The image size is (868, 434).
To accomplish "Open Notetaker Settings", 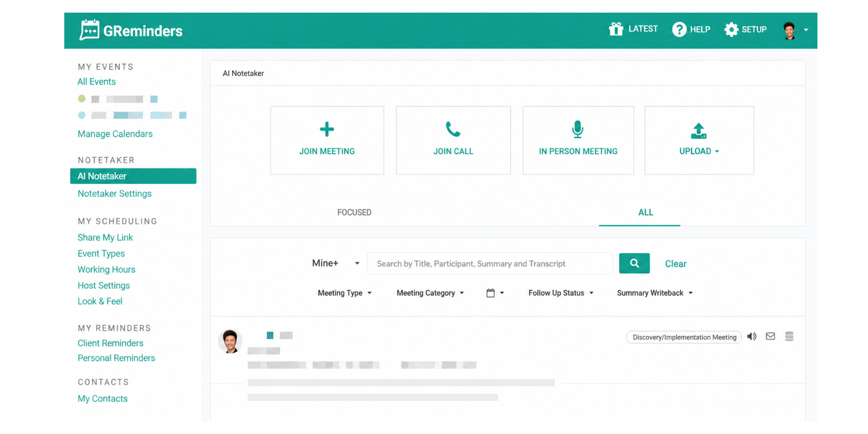I will [x=115, y=194].
